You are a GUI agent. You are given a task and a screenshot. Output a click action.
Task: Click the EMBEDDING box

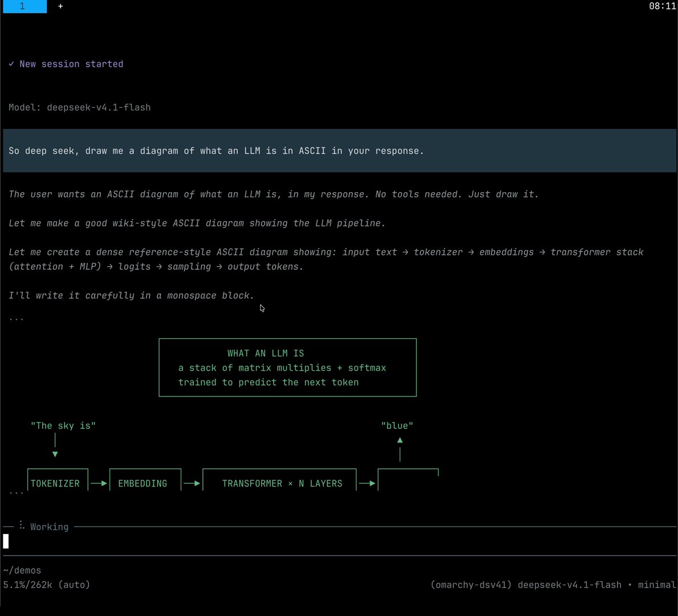[x=145, y=480]
